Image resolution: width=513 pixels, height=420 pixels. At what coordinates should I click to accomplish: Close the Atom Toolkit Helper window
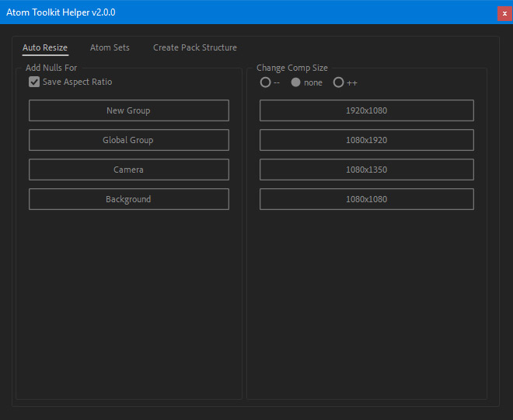click(x=504, y=13)
